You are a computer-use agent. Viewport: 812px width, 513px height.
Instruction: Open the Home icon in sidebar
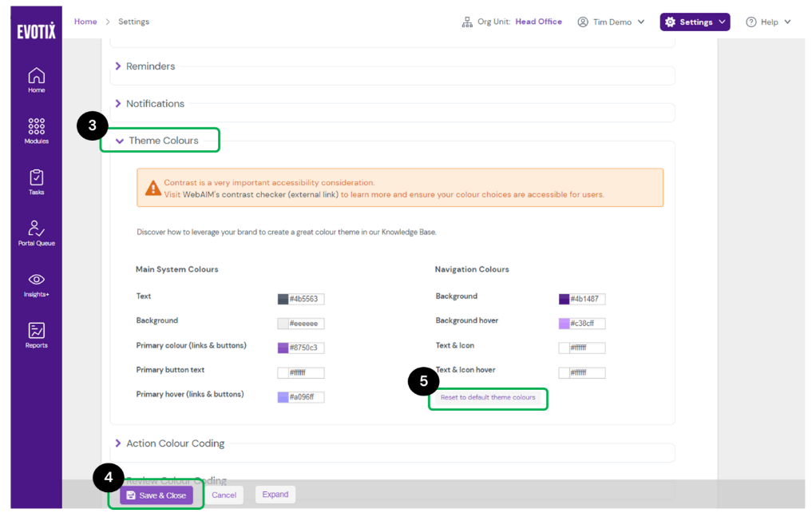coord(36,77)
